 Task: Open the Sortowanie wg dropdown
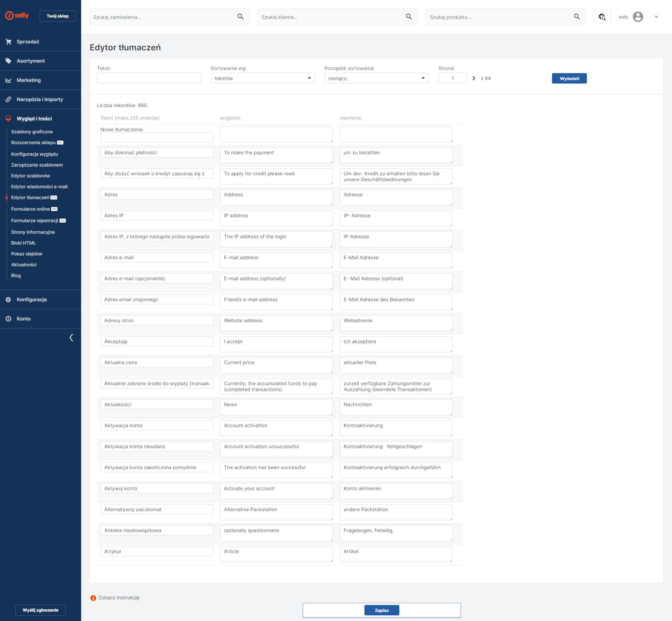click(263, 78)
